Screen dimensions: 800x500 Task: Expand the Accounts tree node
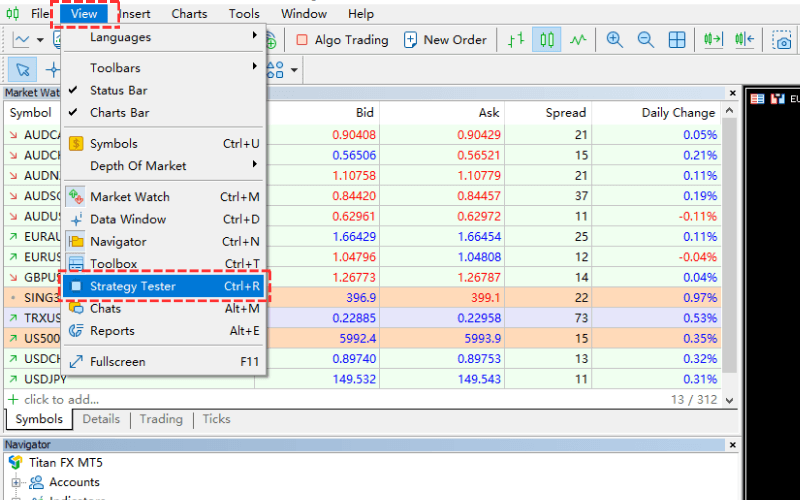click(x=17, y=482)
